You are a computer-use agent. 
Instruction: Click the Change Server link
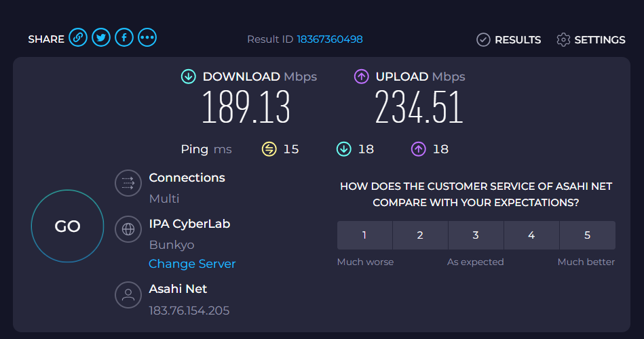click(192, 264)
